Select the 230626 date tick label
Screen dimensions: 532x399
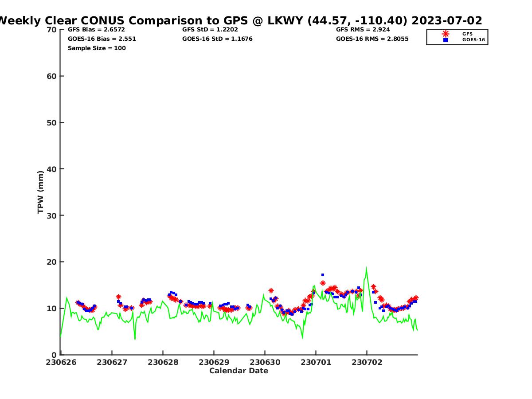point(61,362)
